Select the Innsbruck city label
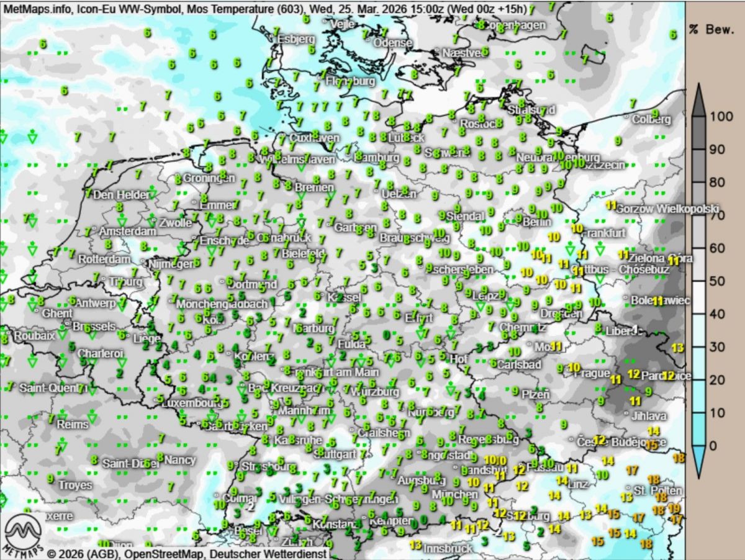Viewport: 745px width, 560px height. [x=448, y=549]
